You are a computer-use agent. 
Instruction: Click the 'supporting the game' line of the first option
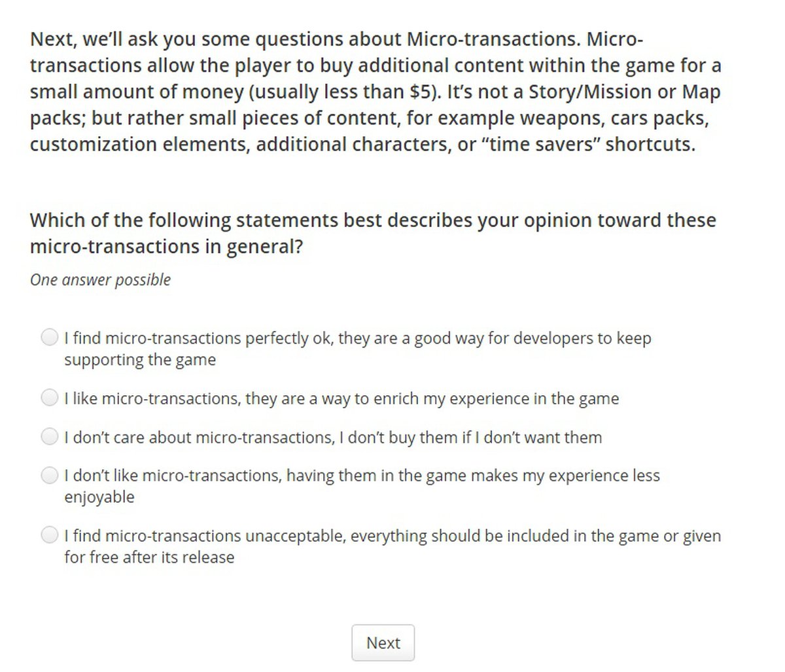click(x=140, y=360)
